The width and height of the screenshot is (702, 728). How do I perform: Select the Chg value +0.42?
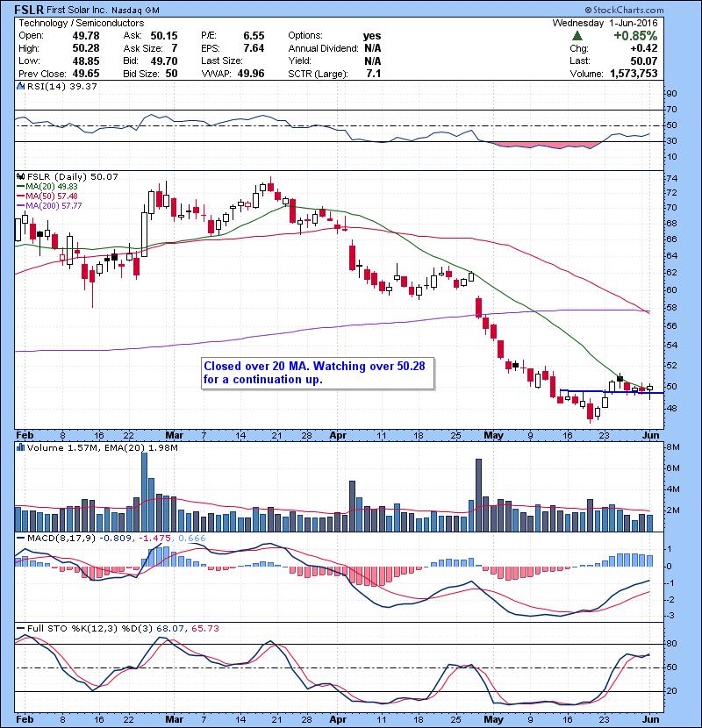644,48
